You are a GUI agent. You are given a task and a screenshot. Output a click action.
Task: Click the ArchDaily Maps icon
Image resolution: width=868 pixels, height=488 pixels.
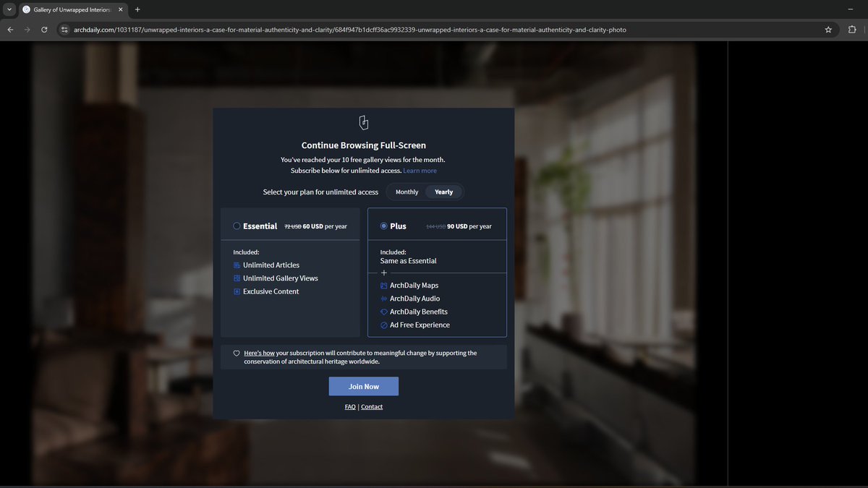(384, 286)
